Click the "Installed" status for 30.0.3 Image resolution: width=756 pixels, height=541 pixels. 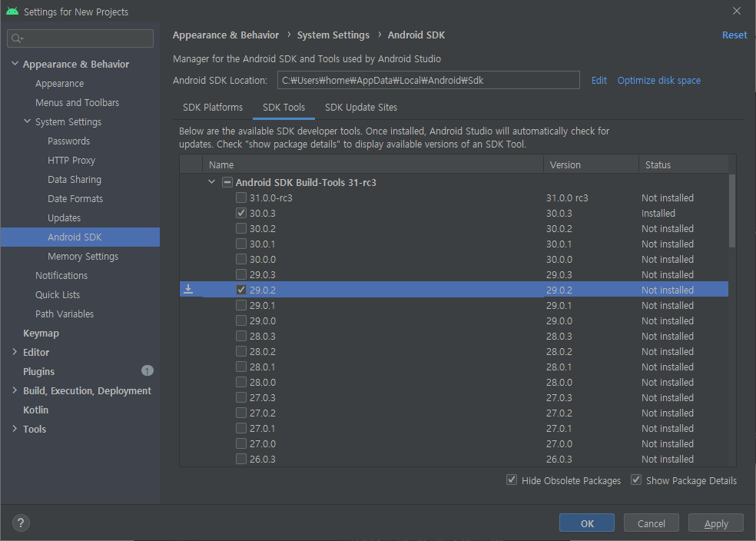(658, 213)
